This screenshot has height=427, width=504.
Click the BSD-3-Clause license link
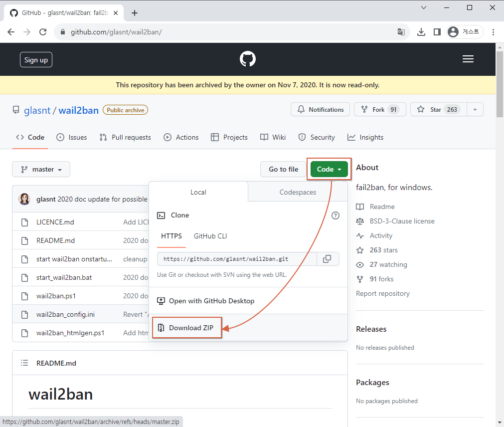pyautogui.click(x=395, y=221)
